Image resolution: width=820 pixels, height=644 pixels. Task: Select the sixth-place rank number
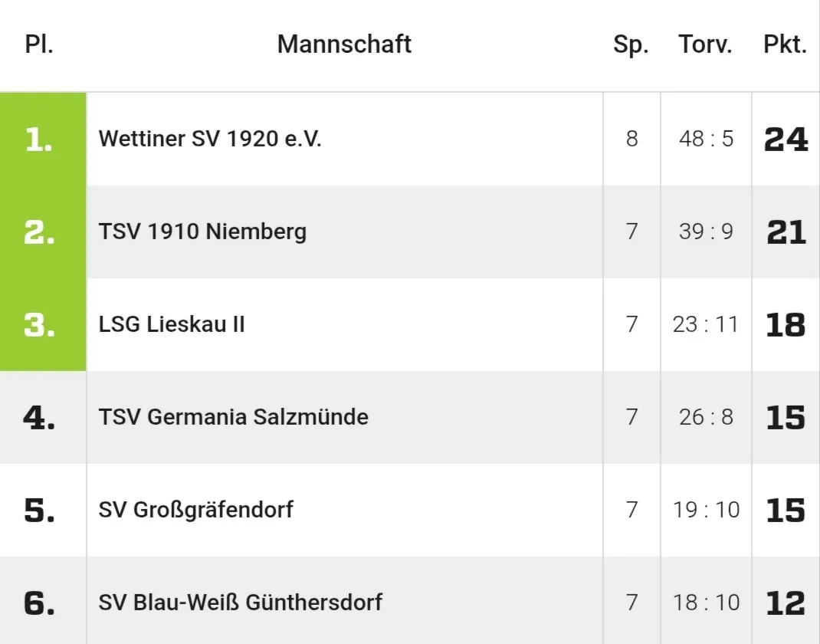[39, 603]
